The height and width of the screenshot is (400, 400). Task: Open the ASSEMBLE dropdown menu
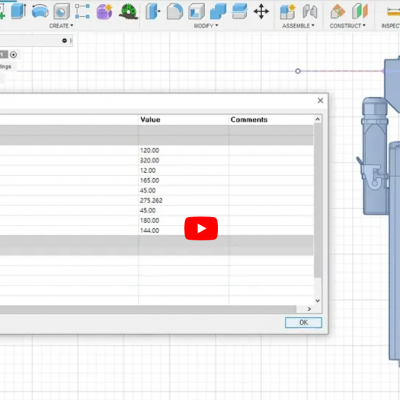[298, 26]
